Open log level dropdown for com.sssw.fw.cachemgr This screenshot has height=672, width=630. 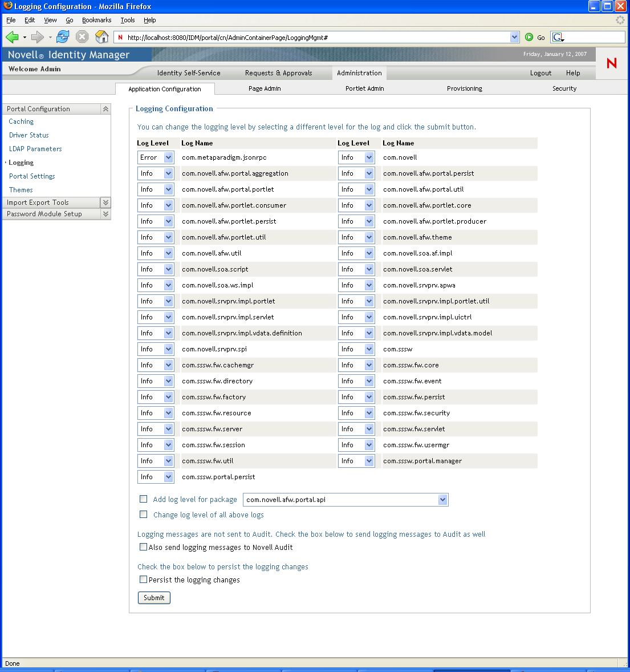click(x=156, y=365)
